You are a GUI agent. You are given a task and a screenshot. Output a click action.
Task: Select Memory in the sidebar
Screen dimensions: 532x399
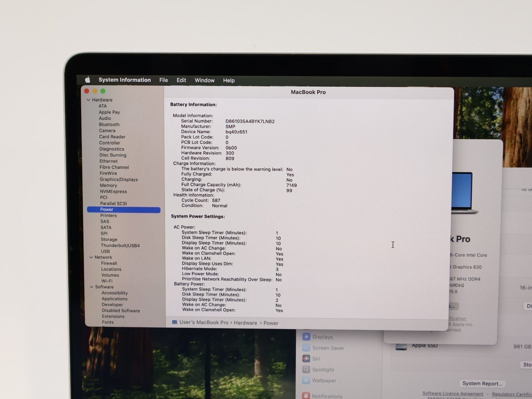(x=108, y=186)
